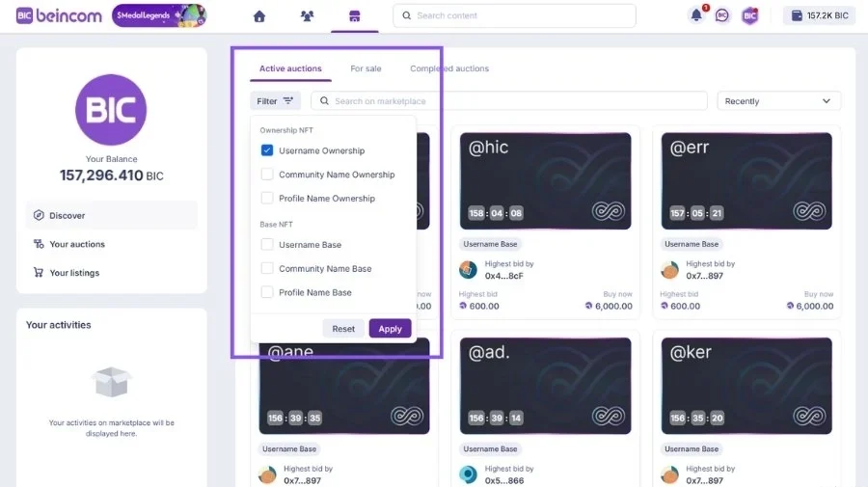Switch to the Active auctions tab
The image size is (868, 487).
coord(290,68)
